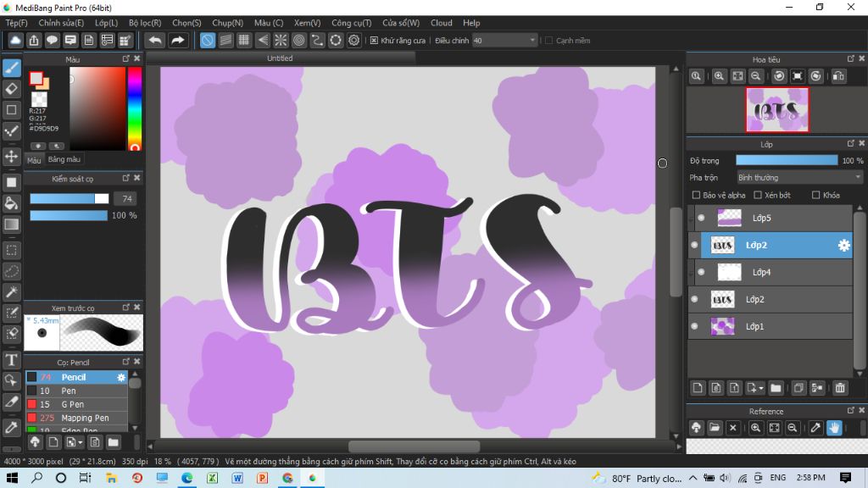
Task: Click the Navigator preview thumbnail
Action: [777, 109]
